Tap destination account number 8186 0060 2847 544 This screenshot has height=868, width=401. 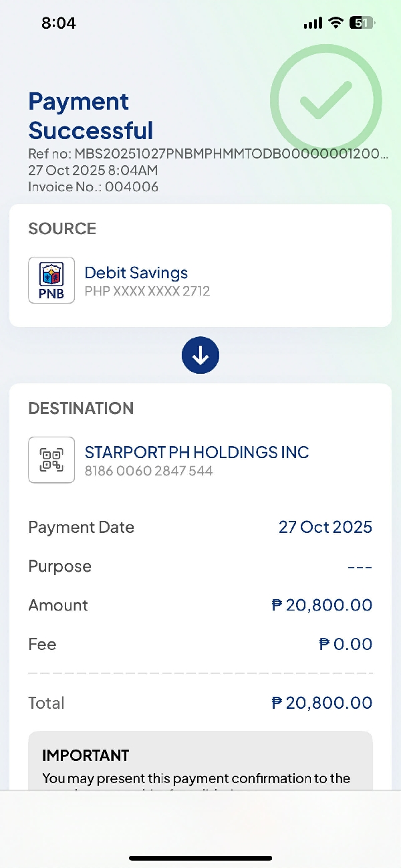pos(148,471)
